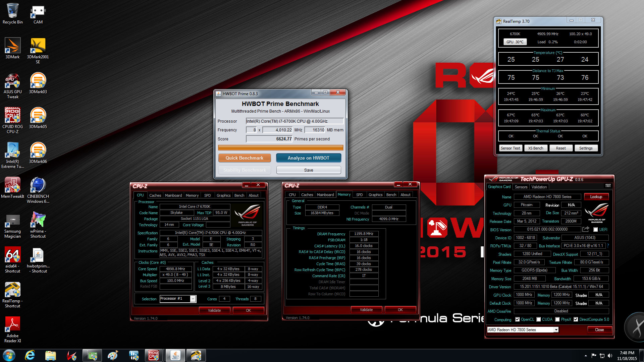Click the Lookup button in GPU-Z
644x362 pixels.
tap(596, 197)
